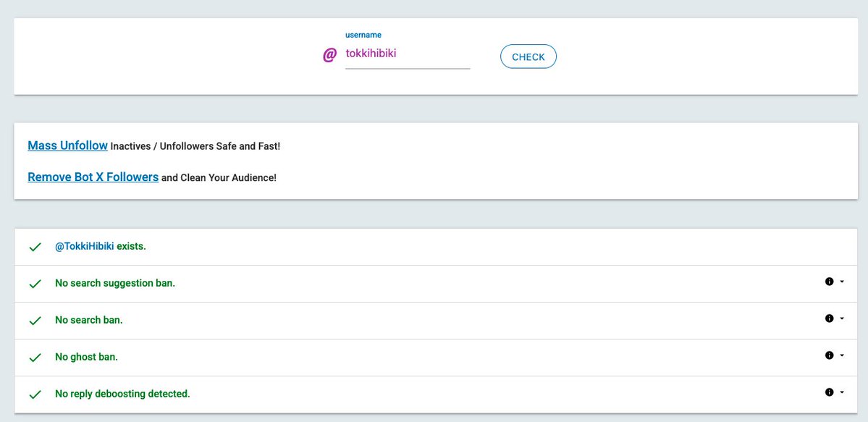Click the 'No search ban.' text

[88, 320]
